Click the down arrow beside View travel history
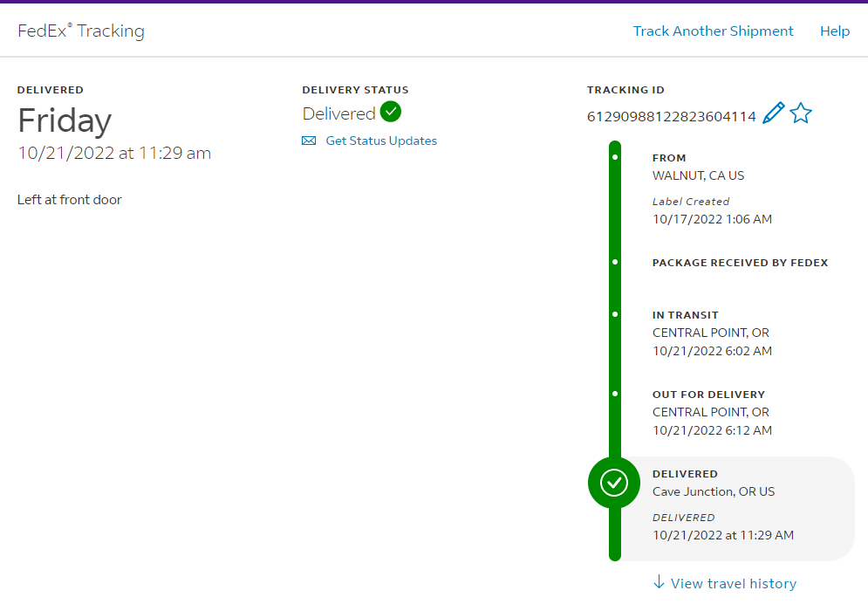This screenshot has width=868, height=611. click(x=659, y=582)
